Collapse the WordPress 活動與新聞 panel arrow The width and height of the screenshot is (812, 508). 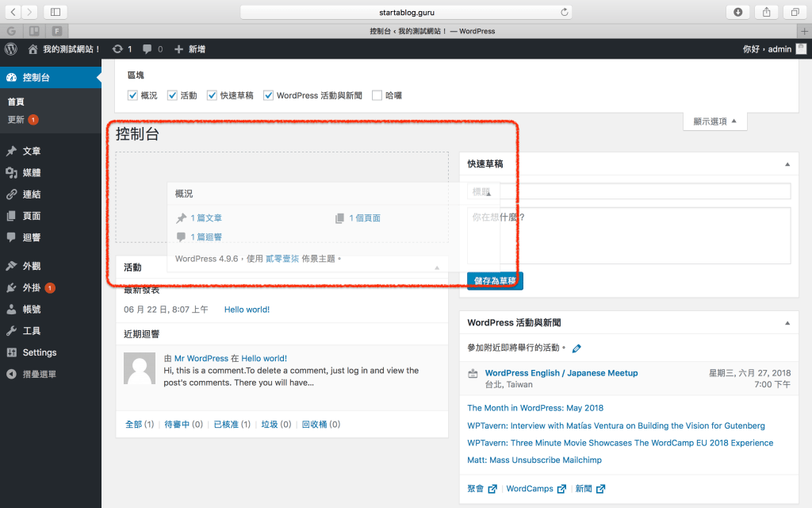point(787,323)
